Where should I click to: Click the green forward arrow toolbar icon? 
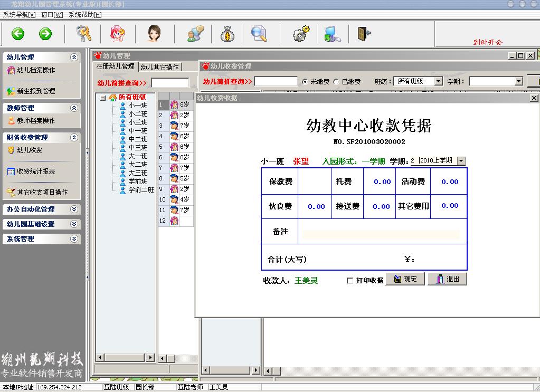[45, 34]
